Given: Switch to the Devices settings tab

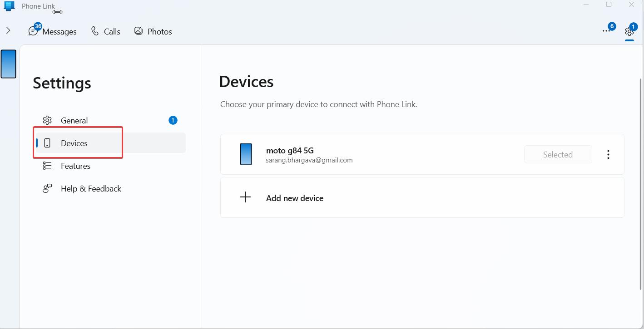Looking at the screenshot, I should (74, 143).
